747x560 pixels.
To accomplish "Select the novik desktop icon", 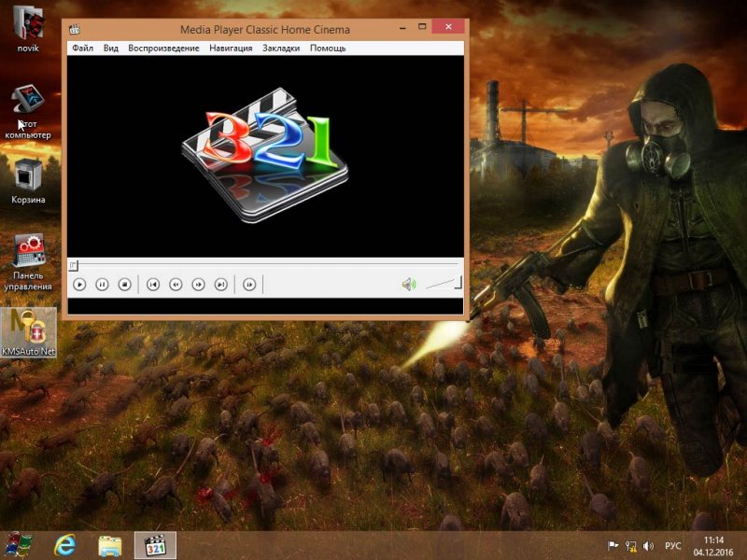I will [28, 29].
